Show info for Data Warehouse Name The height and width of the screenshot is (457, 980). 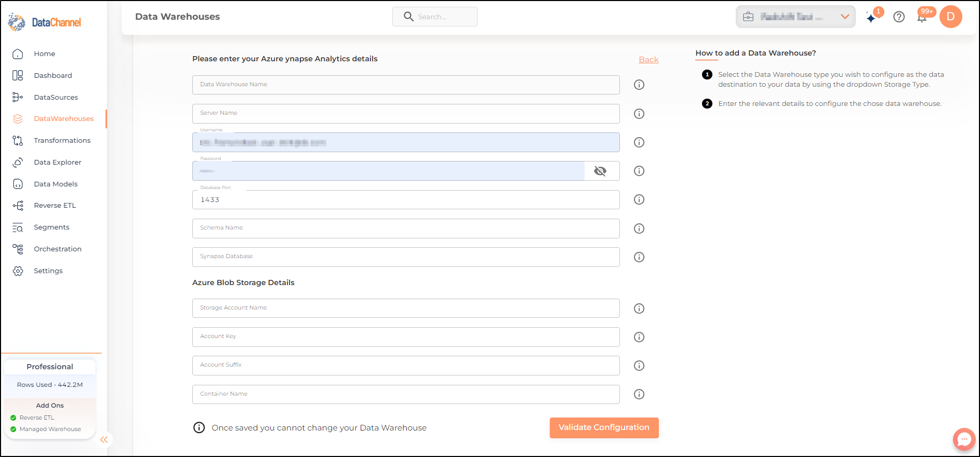(x=639, y=85)
